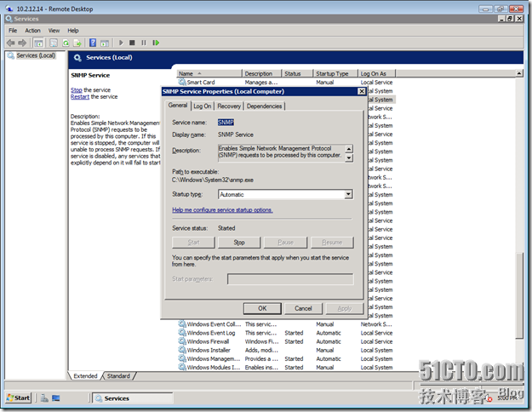Sort by the Startup Type column header
This screenshot has height=412, width=532.
click(335, 73)
